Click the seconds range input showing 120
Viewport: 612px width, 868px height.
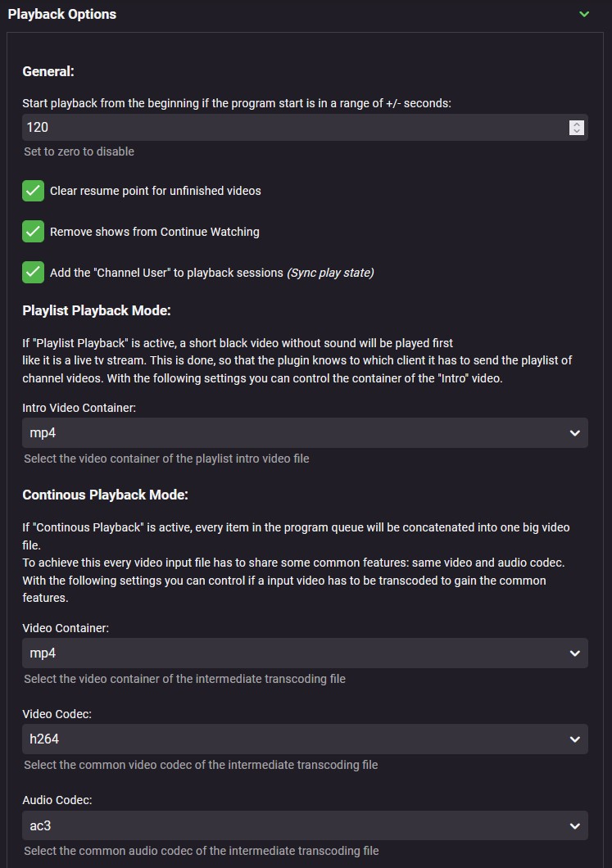coord(287,127)
